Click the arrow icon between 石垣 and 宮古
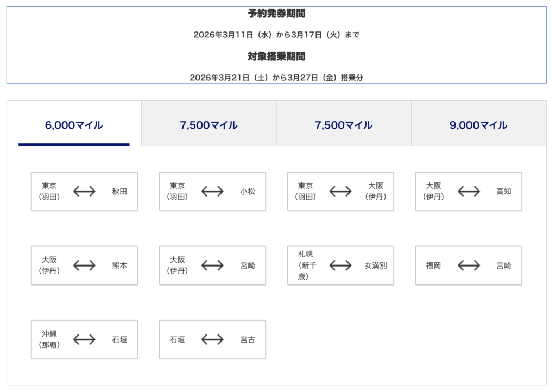Screen dimensions: 556x392 (x=212, y=339)
